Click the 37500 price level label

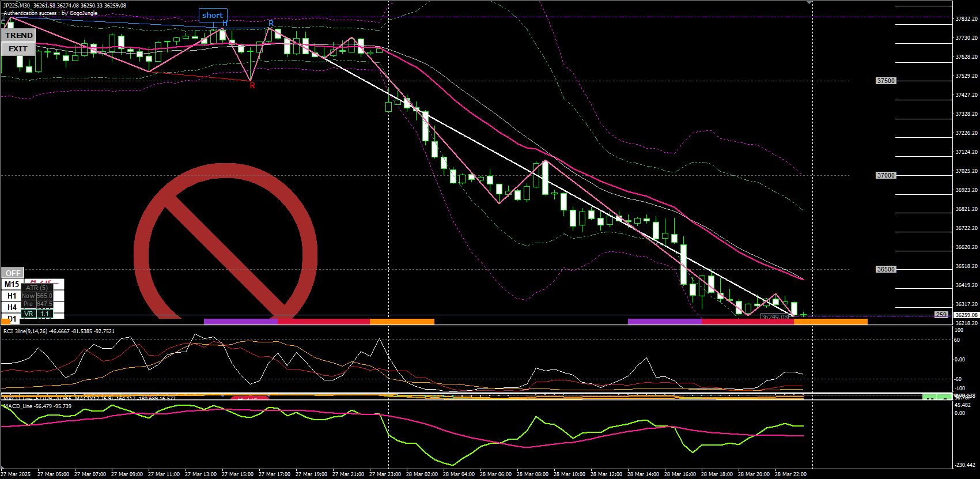point(886,81)
